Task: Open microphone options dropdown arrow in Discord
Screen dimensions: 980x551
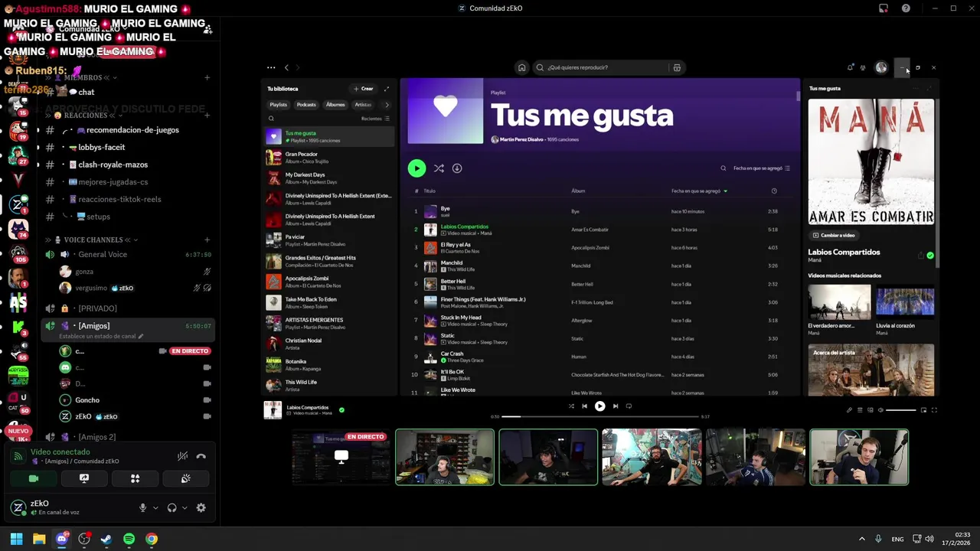Action: click(x=155, y=507)
